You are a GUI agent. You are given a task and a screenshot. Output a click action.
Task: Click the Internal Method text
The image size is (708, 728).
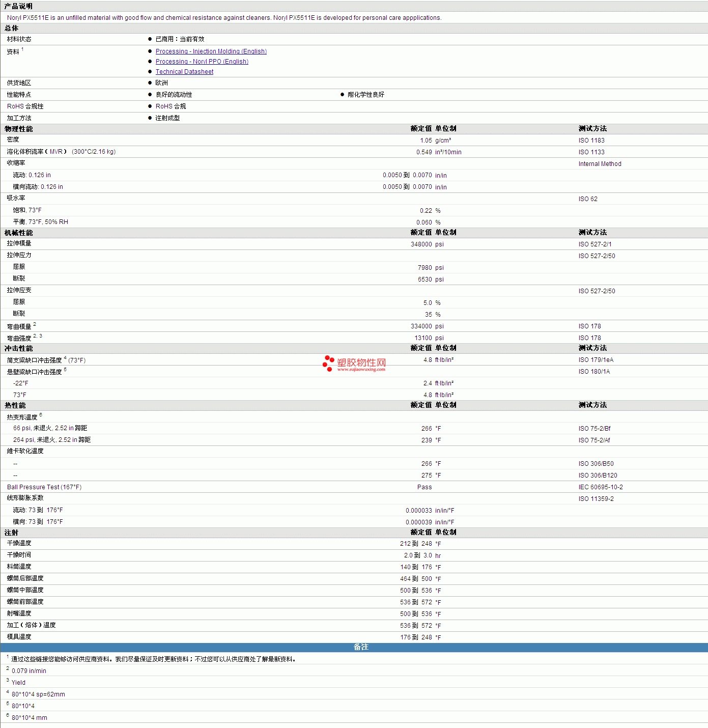(x=600, y=164)
